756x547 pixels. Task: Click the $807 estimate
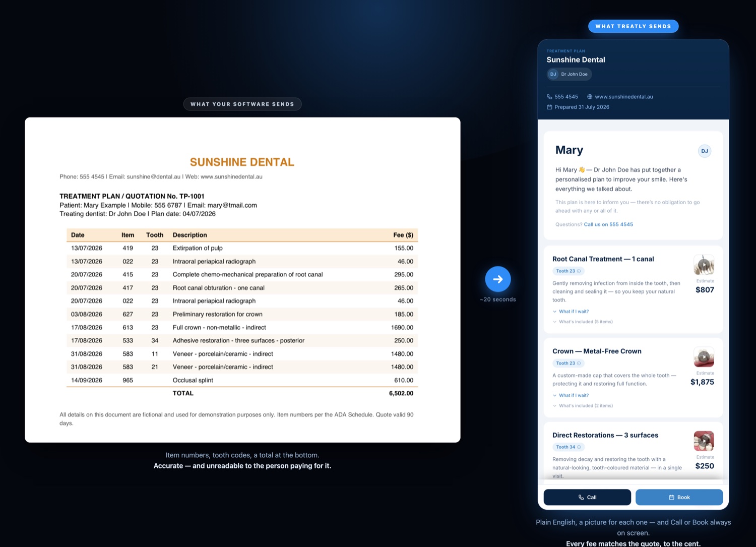(x=705, y=290)
